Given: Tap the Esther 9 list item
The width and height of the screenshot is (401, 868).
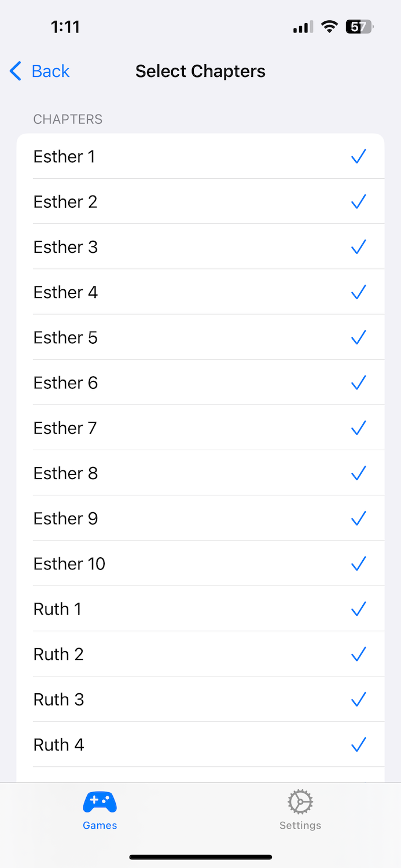Looking at the screenshot, I should click(65, 518).
